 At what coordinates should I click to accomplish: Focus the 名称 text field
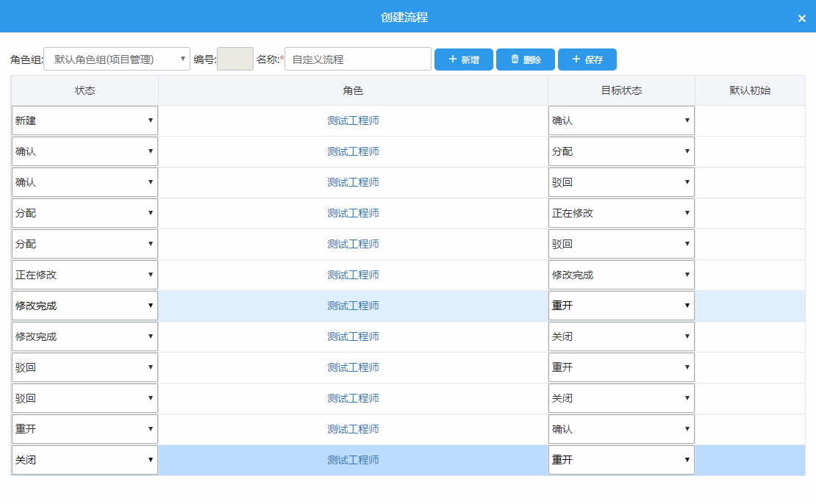(x=357, y=60)
